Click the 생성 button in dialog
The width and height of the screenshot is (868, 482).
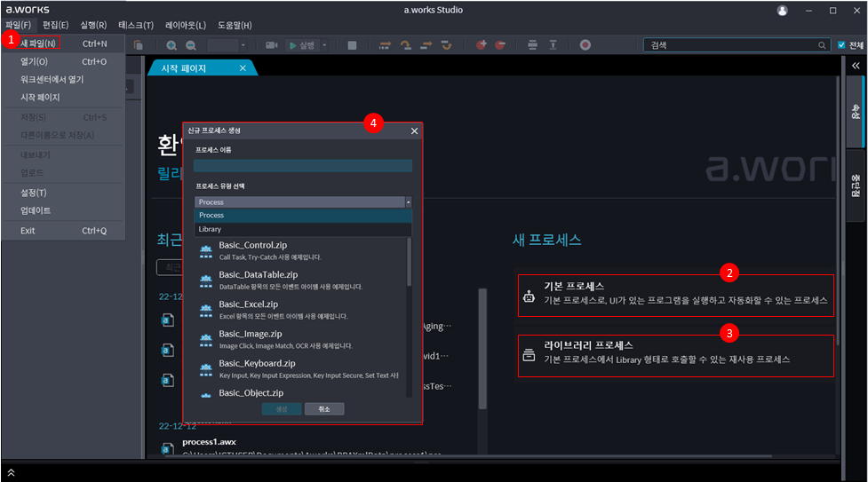tap(282, 409)
